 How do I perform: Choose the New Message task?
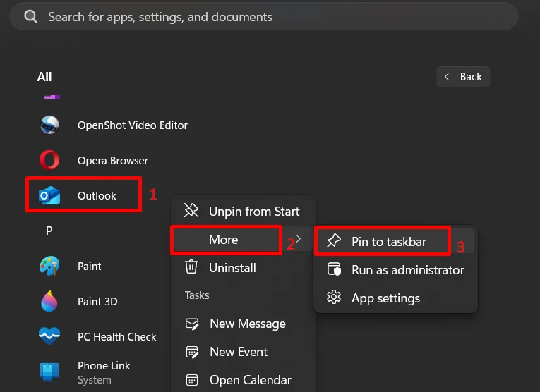pos(248,324)
